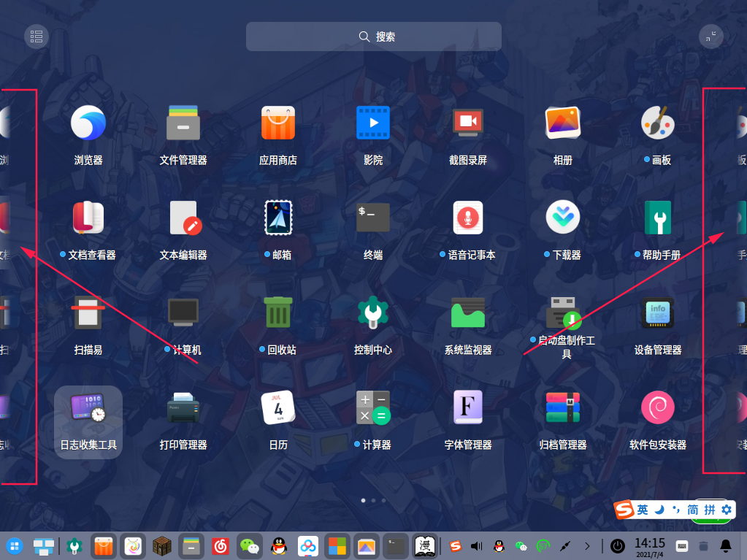Open the 计算机 computer icon
Screen dimensions: 747x560
tap(183, 312)
